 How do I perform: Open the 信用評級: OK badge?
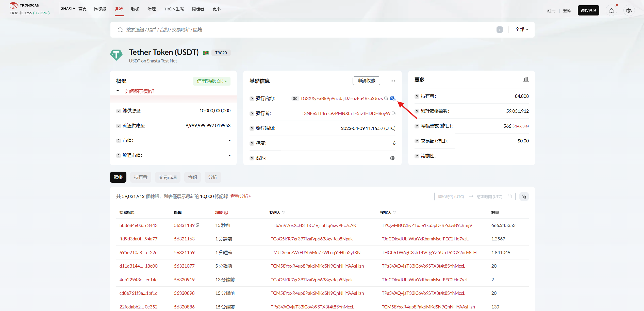coord(212,81)
